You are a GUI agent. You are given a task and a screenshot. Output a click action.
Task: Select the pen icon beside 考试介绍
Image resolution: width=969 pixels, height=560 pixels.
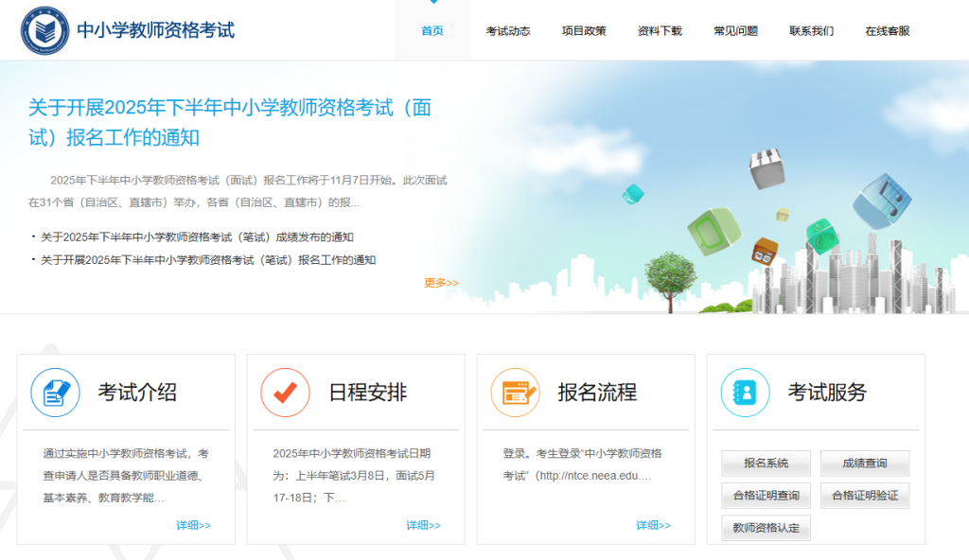point(55,393)
